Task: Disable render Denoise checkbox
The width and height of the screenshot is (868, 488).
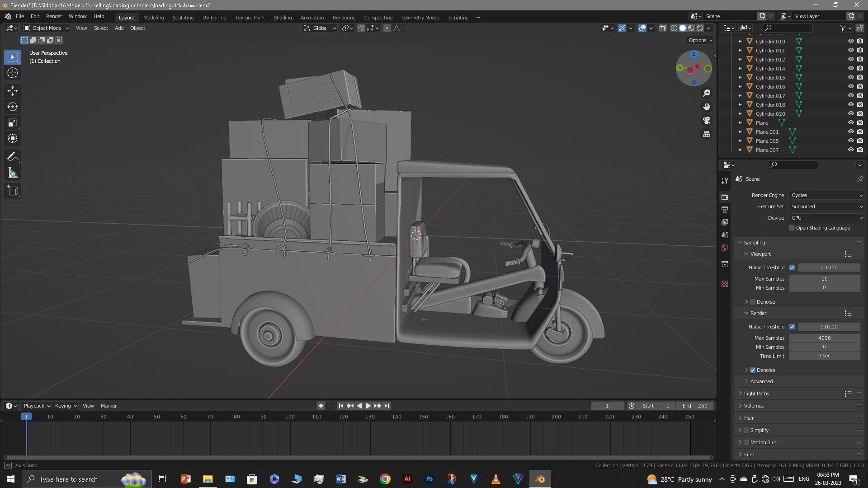Action: click(753, 370)
